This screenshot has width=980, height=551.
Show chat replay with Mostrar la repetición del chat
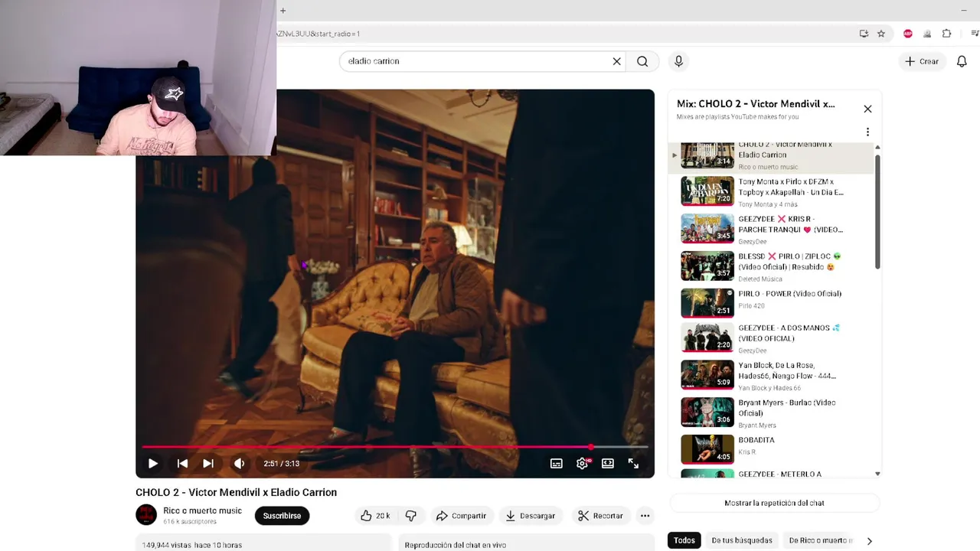point(774,503)
